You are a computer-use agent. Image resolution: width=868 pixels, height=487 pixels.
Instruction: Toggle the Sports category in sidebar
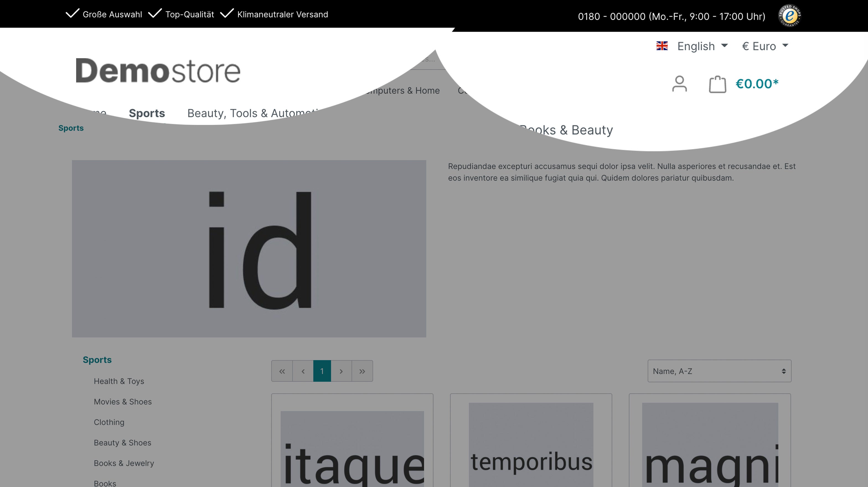click(97, 359)
